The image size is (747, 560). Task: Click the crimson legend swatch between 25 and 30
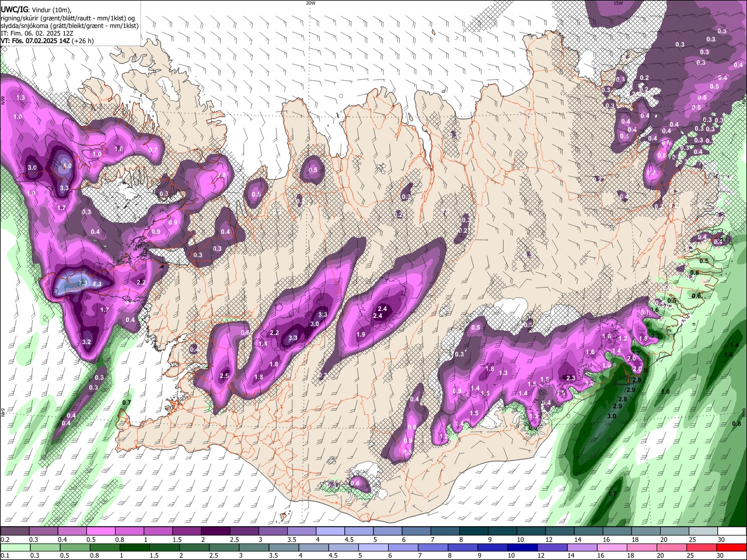point(703,547)
